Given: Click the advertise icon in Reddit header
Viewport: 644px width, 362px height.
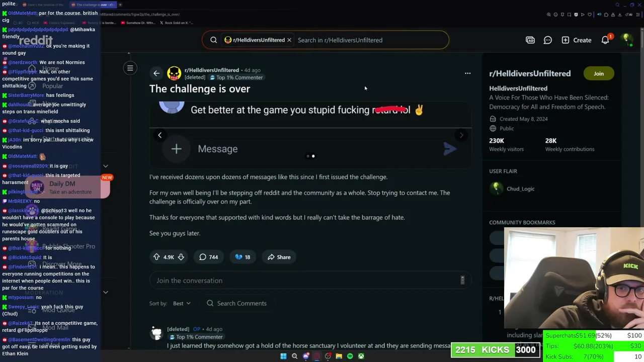Looking at the screenshot, I should click(x=530, y=40).
